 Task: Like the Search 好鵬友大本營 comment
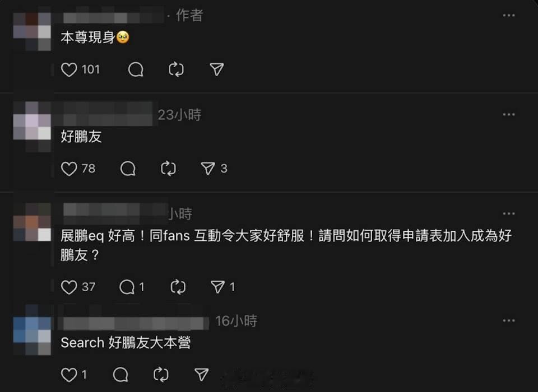[x=69, y=375]
